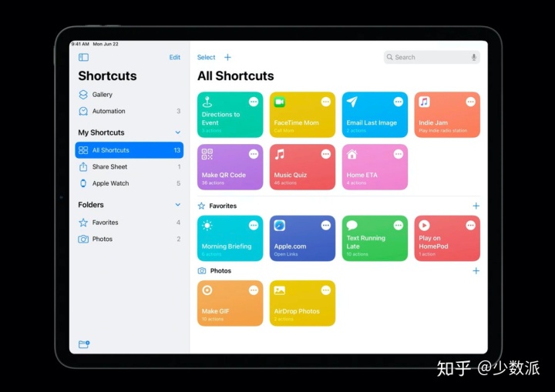Viewport: 555px width, 392px height.
Task: Run the Morning Briefing shortcut
Action: pyautogui.click(x=230, y=239)
